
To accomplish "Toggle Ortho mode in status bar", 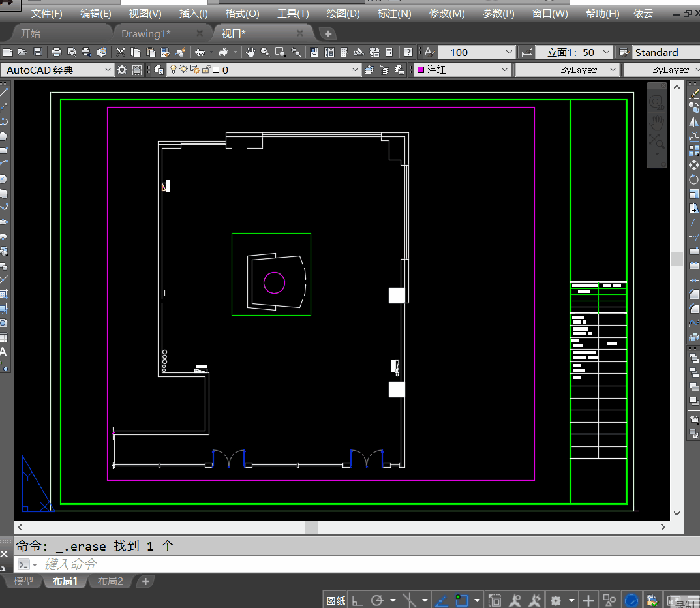I will [357, 601].
